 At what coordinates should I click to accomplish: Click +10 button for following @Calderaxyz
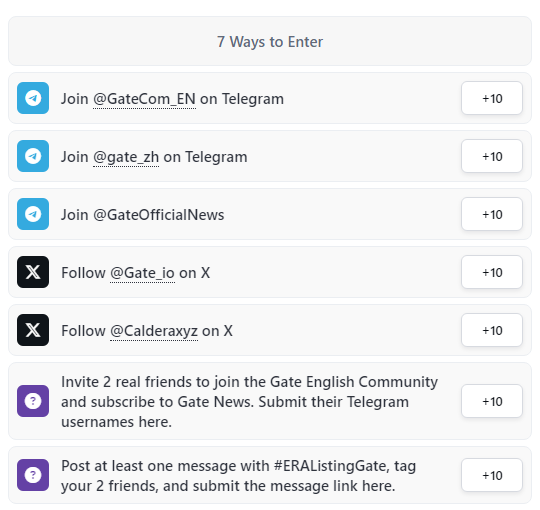[492, 330]
